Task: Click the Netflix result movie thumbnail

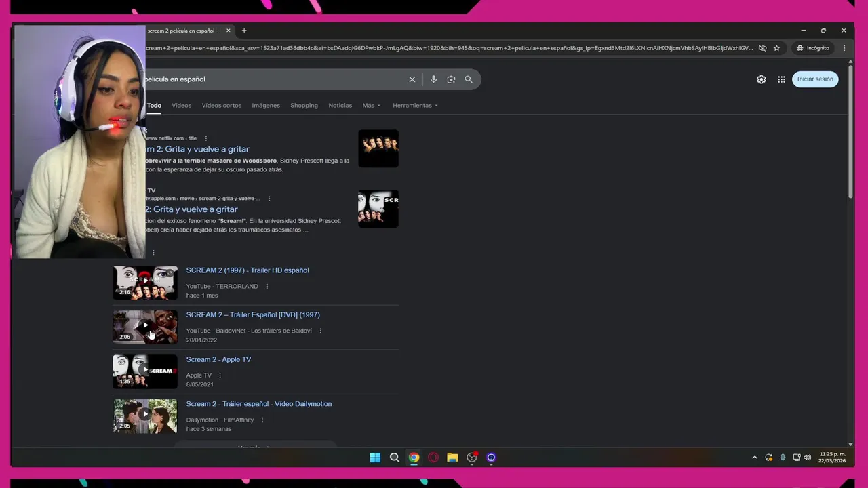Action: coord(378,148)
